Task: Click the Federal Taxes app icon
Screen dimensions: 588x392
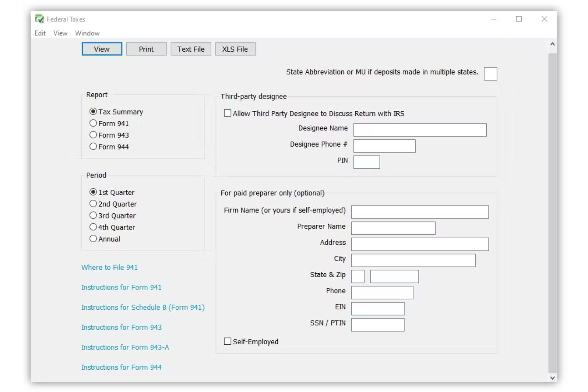Action: point(39,19)
